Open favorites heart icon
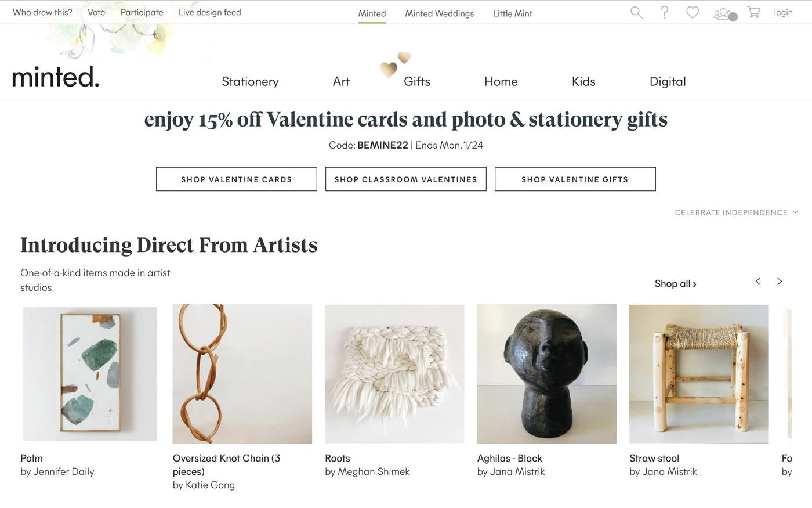 pos(693,12)
